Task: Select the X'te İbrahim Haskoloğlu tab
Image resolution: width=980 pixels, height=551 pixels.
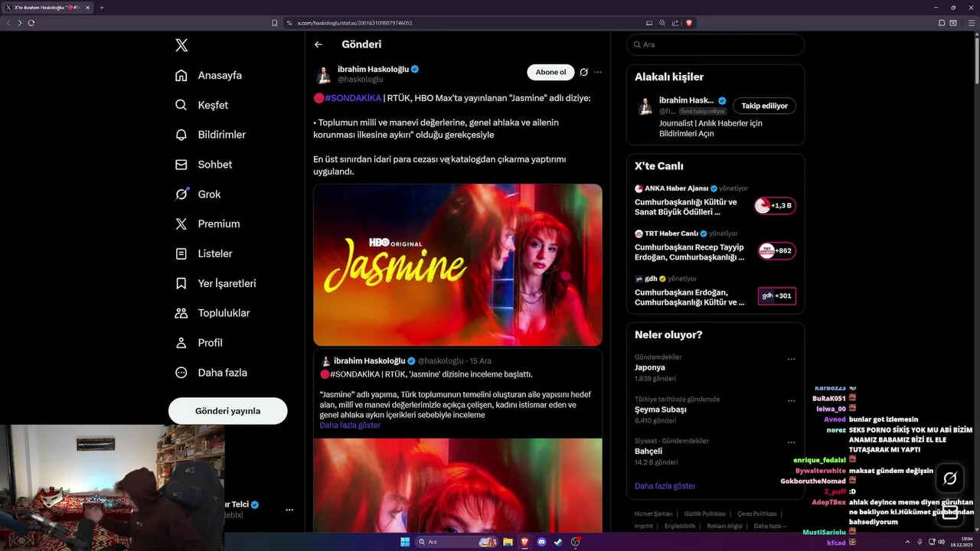Action: click(47, 8)
